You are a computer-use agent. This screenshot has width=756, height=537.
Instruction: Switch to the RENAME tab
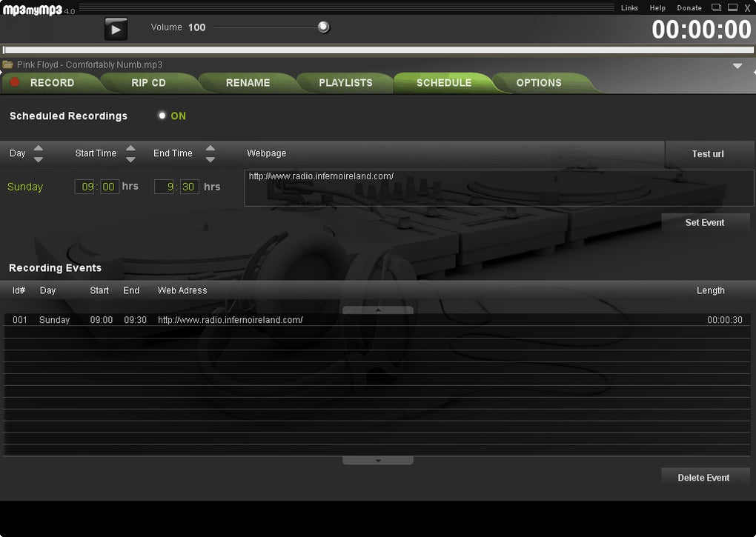click(x=248, y=83)
